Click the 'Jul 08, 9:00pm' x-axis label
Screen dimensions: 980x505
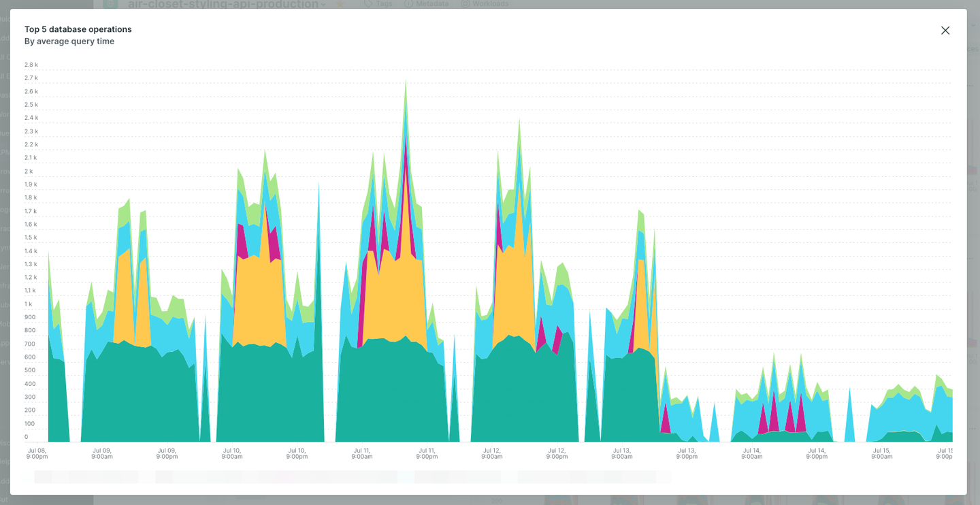click(x=37, y=453)
